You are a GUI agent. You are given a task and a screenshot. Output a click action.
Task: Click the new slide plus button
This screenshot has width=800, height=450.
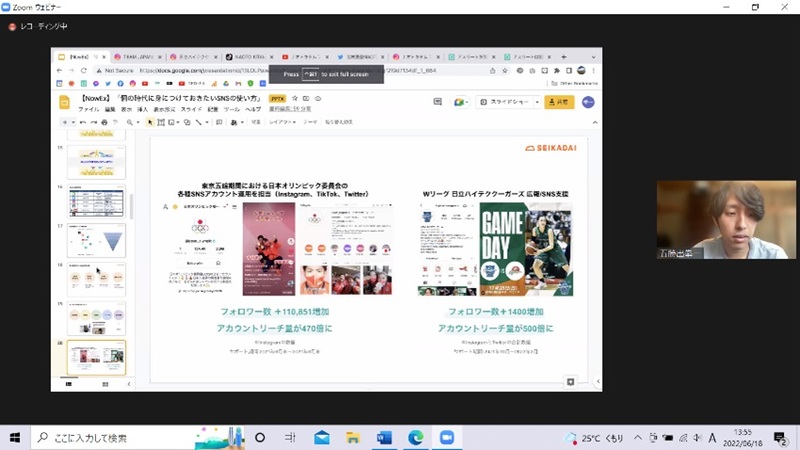65,122
